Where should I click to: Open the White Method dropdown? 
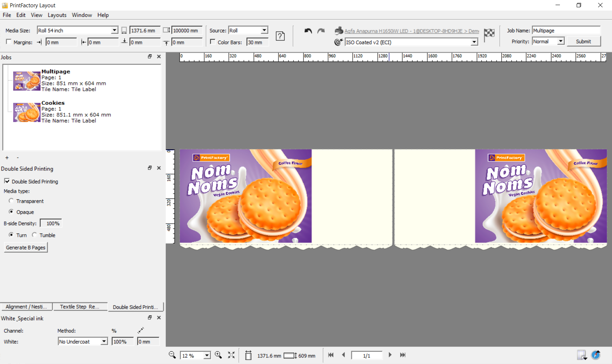(104, 341)
